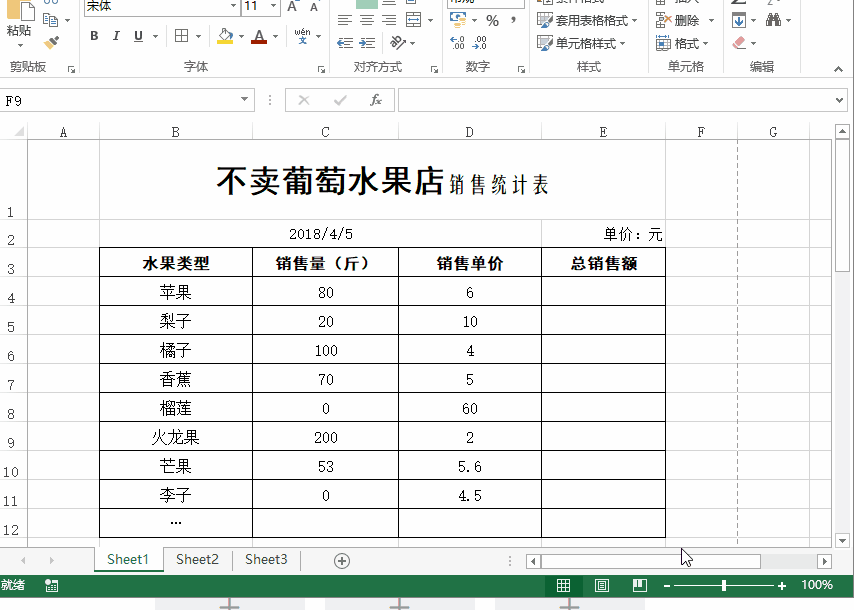Select column C header
Image resolution: width=854 pixels, height=610 pixels.
pyautogui.click(x=325, y=132)
